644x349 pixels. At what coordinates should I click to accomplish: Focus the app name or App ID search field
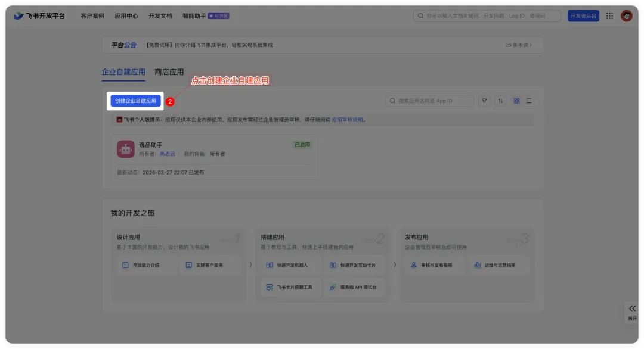pos(429,101)
